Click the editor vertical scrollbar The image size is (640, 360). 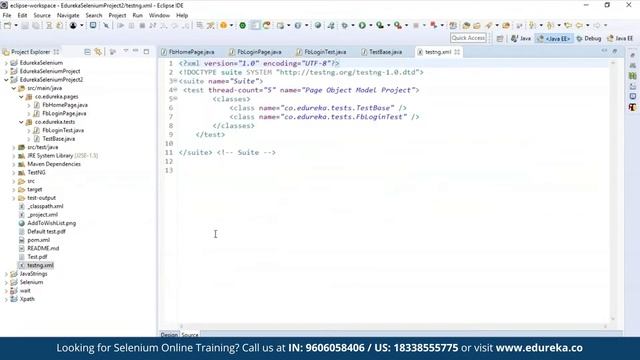pos(613,190)
